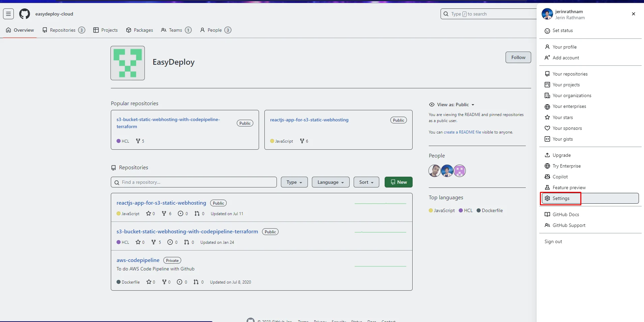644x322 pixels.
Task: Open GitHub Support from the menu
Action: (x=590, y=225)
